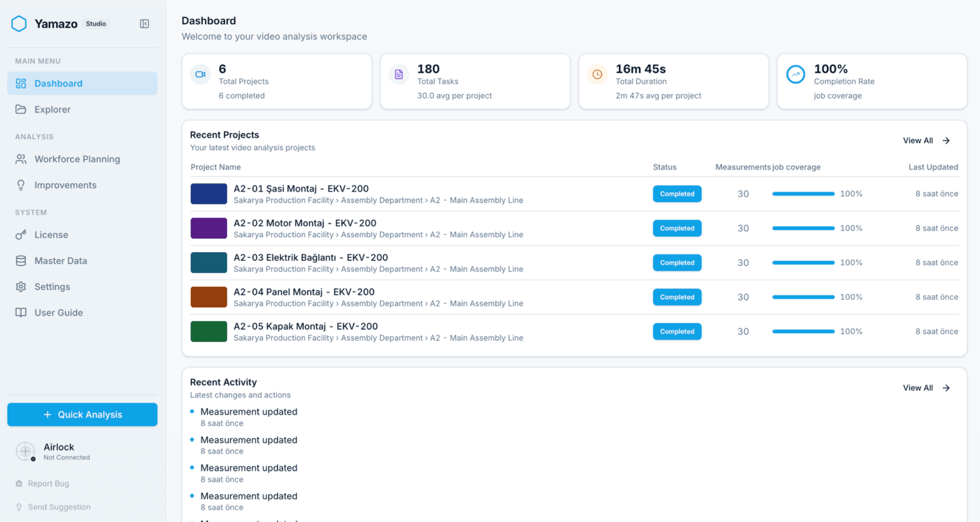The width and height of the screenshot is (980, 522).
Task: Open the Dashboard menu item
Action: [82, 83]
